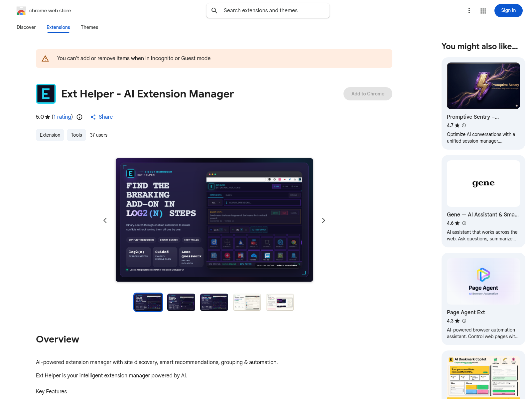Open the Page Agent Ext title
This screenshot has width=532, height=399.
[x=466, y=312]
